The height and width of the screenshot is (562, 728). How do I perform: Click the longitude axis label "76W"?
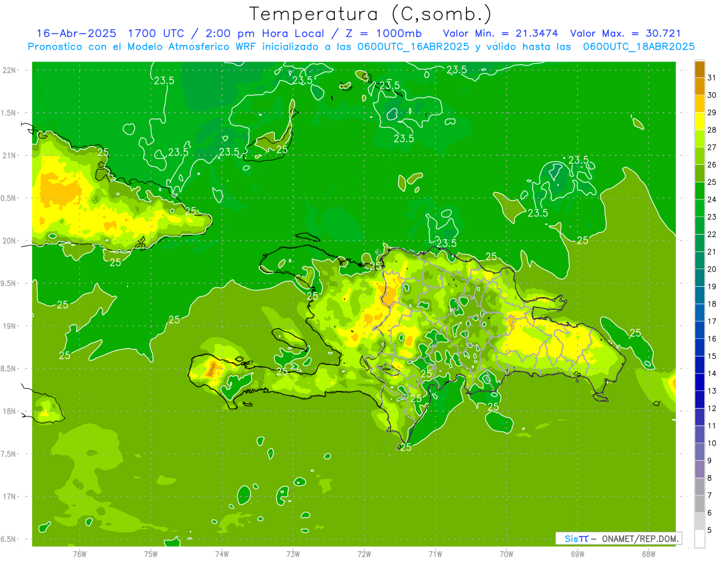pyautogui.click(x=79, y=554)
